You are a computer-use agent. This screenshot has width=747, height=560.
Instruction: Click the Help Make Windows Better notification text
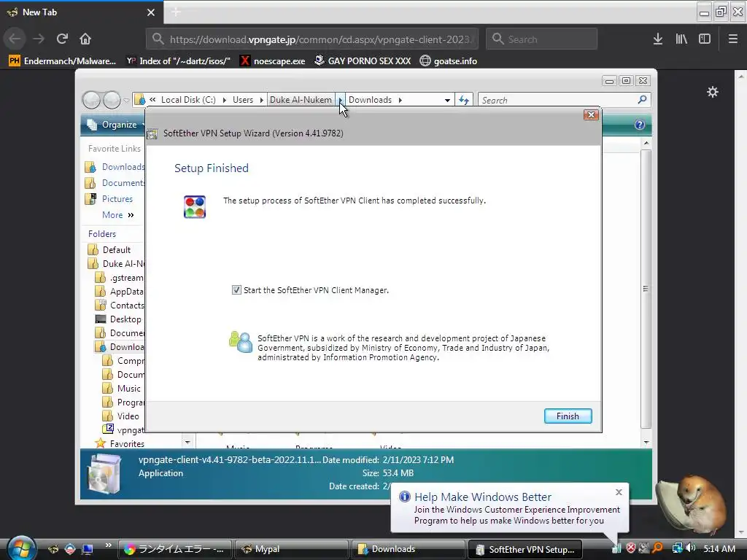point(517,516)
